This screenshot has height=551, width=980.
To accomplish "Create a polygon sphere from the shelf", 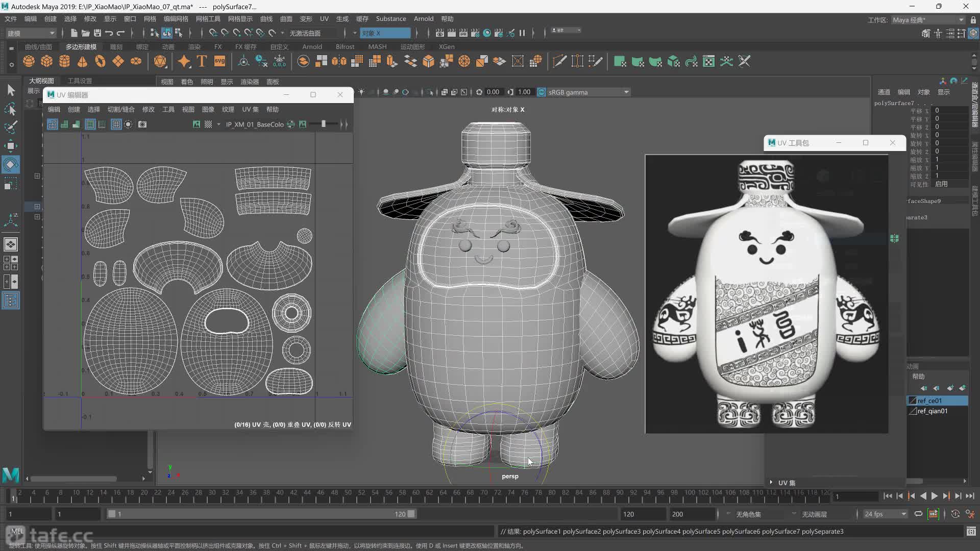I will [x=29, y=62].
